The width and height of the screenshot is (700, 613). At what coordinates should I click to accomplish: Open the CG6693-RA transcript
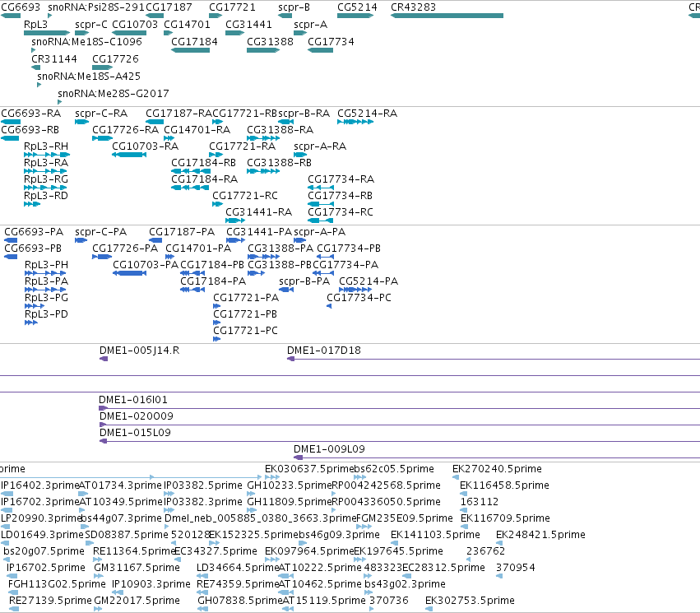pos(11,122)
